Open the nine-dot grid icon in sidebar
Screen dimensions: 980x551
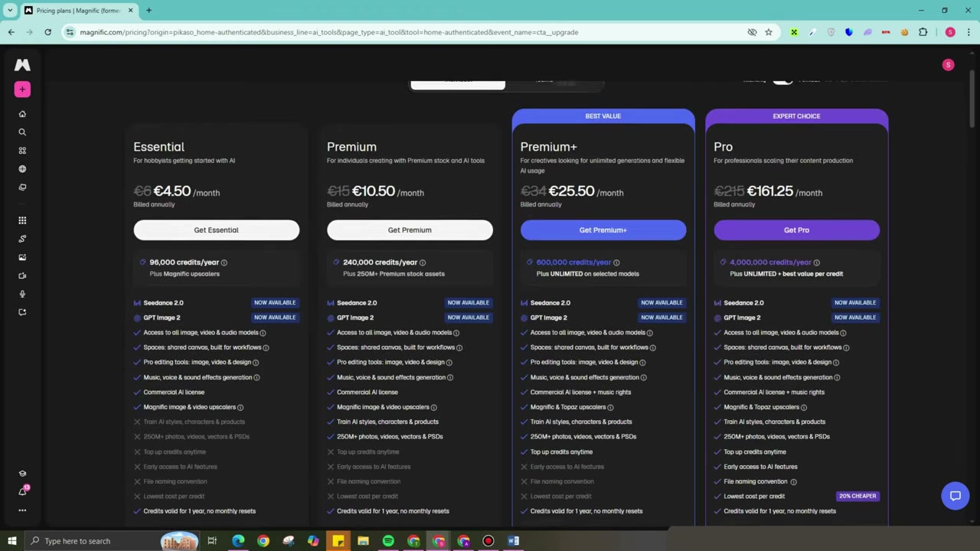click(x=22, y=220)
